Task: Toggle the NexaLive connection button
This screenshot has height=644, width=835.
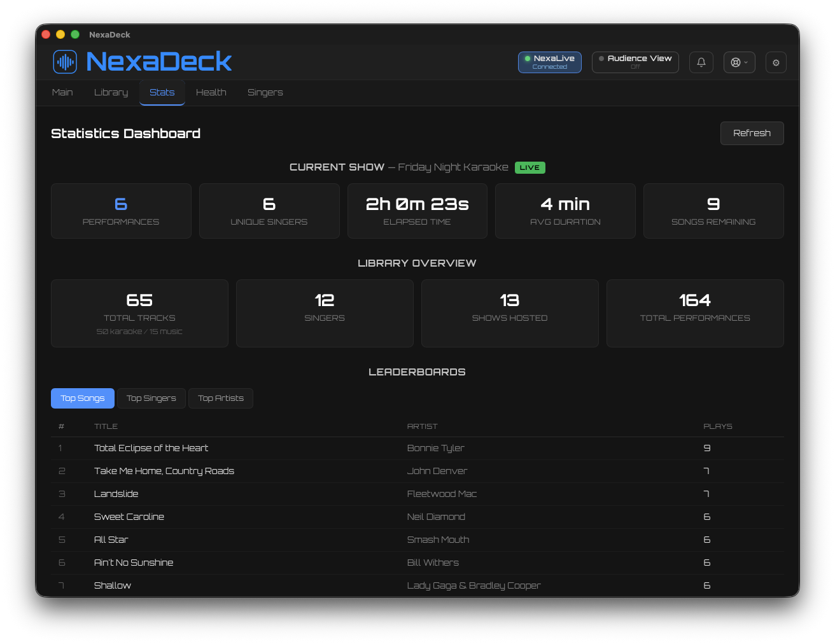Action: coord(549,62)
